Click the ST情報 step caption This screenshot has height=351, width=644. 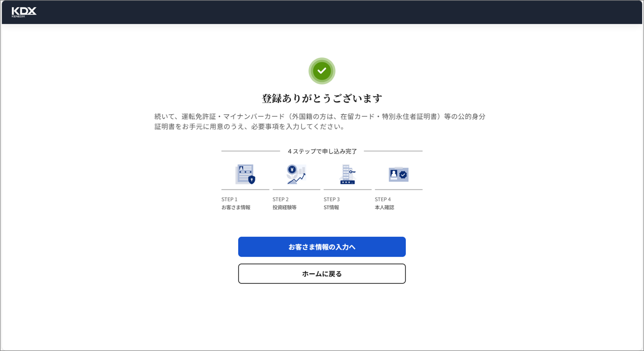click(332, 207)
